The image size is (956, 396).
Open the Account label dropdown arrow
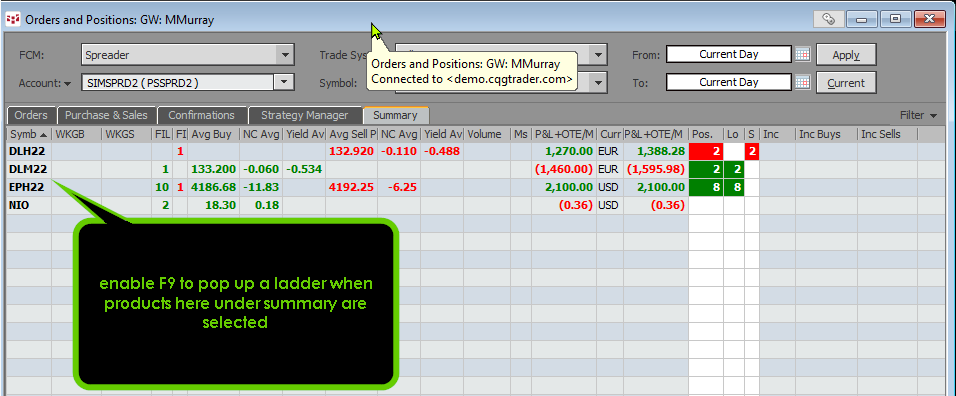(67, 83)
